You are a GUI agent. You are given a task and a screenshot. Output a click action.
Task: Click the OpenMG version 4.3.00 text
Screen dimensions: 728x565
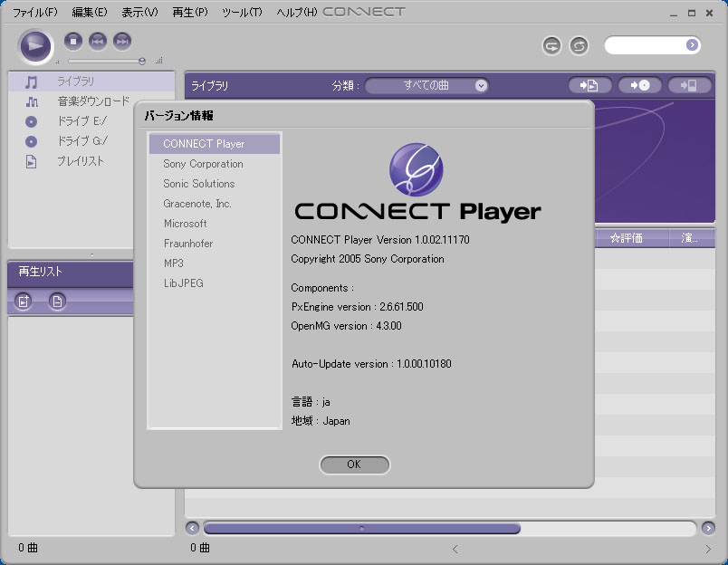pyautogui.click(x=347, y=326)
